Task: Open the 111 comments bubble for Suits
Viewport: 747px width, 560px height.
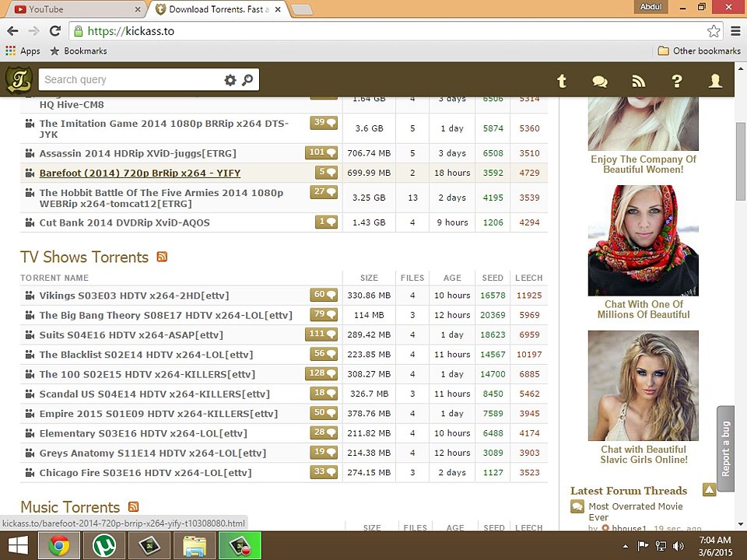Action: [321, 334]
